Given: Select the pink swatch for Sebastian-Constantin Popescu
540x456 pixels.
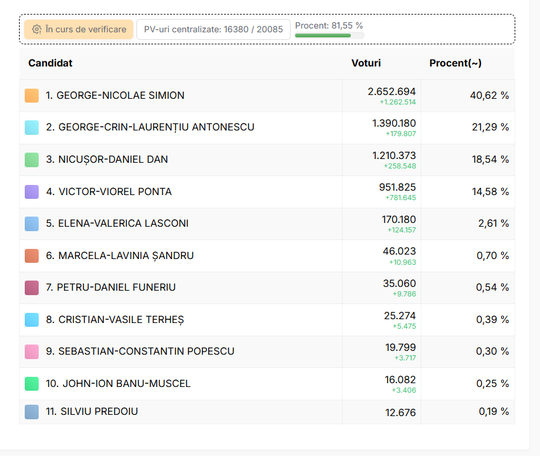Looking at the screenshot, I should coord(32,352).
